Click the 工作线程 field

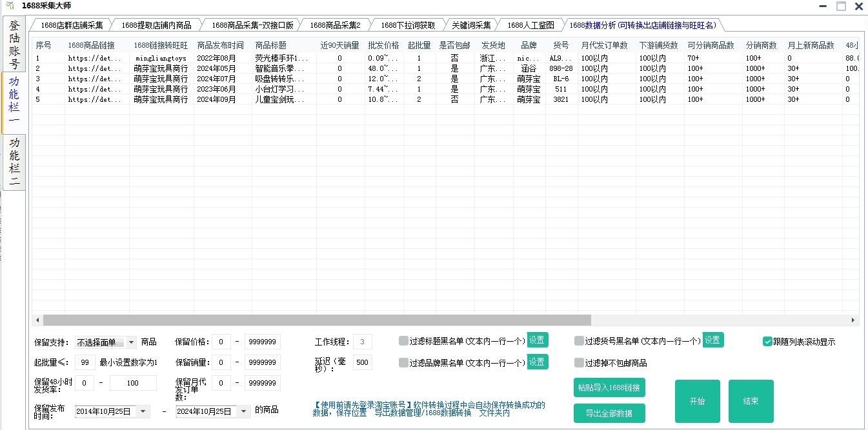tap(363, 342)
